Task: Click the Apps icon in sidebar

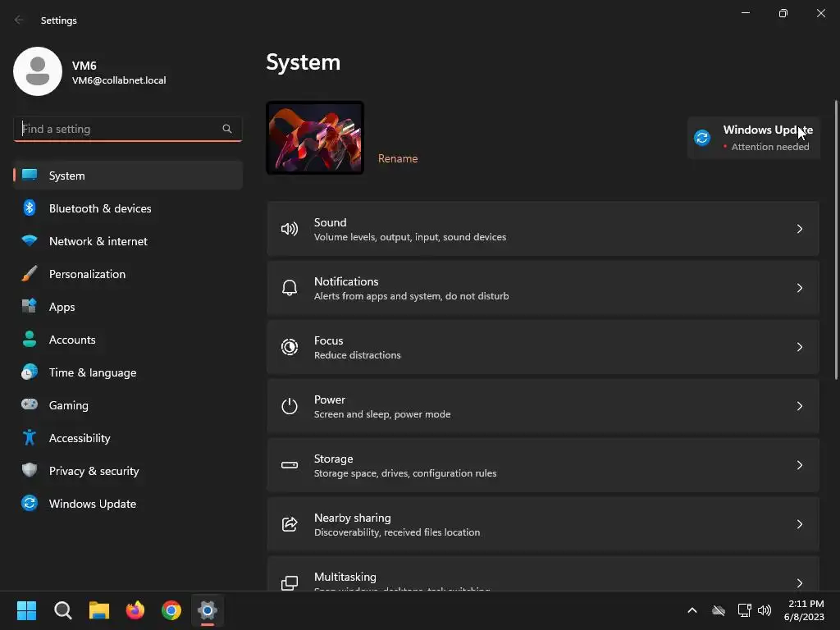Action: pos(30,307)
